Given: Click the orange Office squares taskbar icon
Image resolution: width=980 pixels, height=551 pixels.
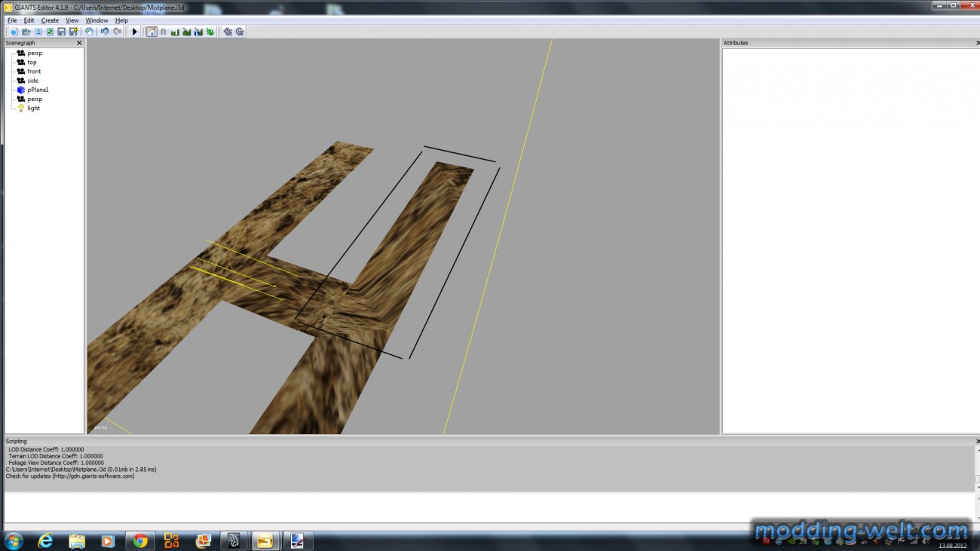Looking at the screenshot, I should click(172, 540).
